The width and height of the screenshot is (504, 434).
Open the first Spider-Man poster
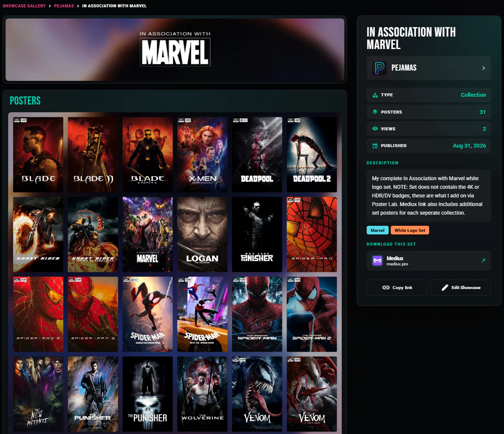(312, 234)
